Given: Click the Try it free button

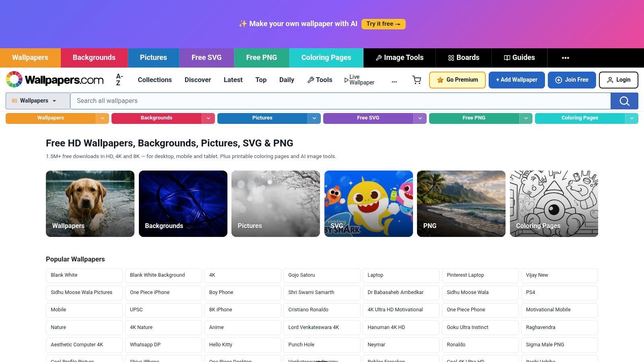Looking at the screenshot, I should (383, 24).
